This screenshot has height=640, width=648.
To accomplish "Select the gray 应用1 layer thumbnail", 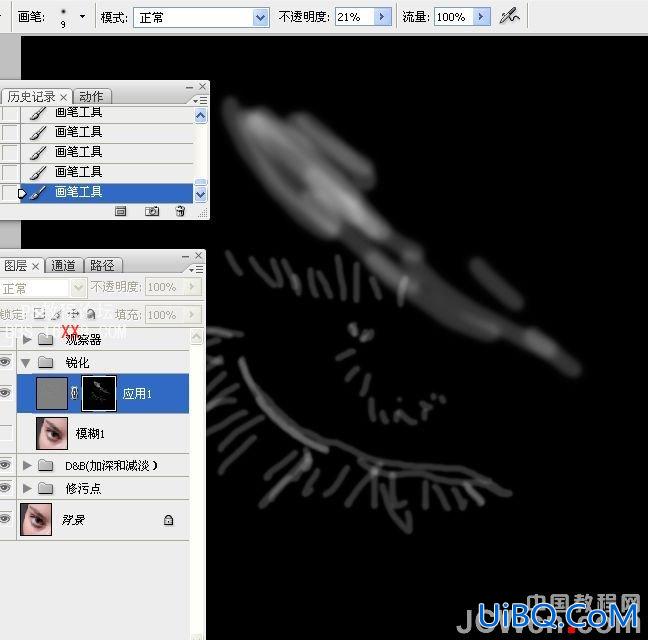I will 52,393.
